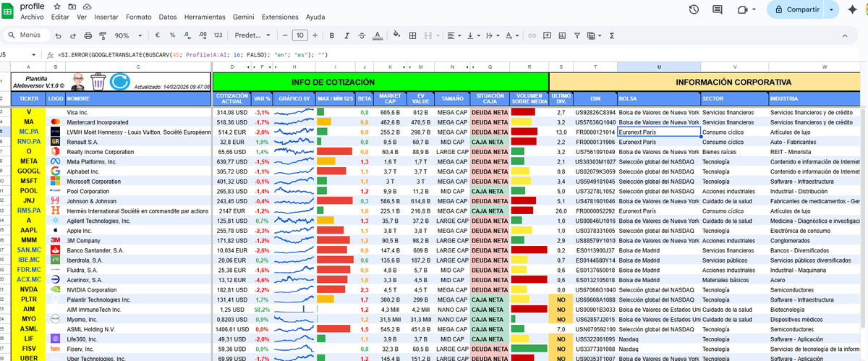Open the zoom 90% dropdown
Screen dimensions: 868x361
tap(128, 35)
